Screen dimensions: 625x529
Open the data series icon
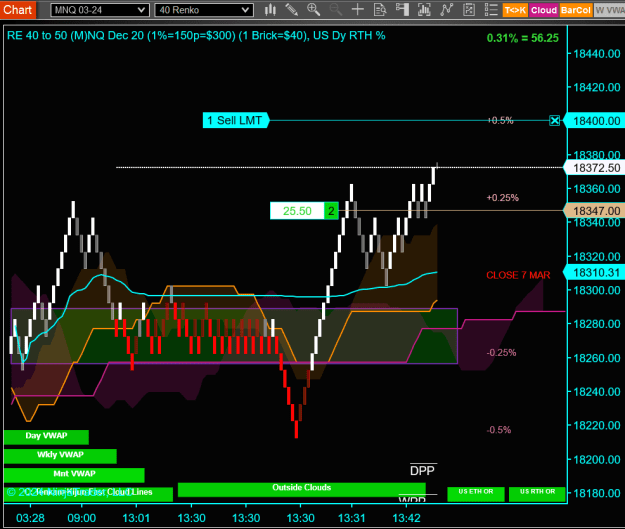(x=424, y=10)
